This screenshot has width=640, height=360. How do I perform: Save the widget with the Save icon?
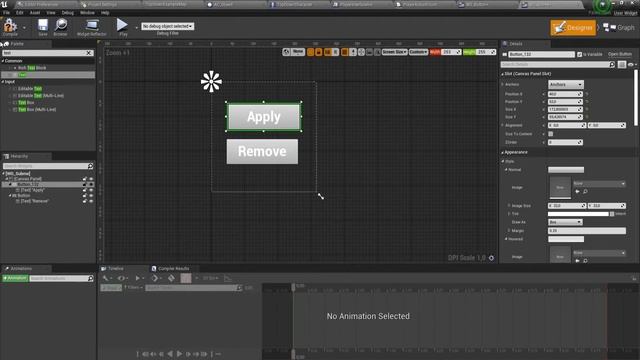pyautogui.click(x=42, y=27)
